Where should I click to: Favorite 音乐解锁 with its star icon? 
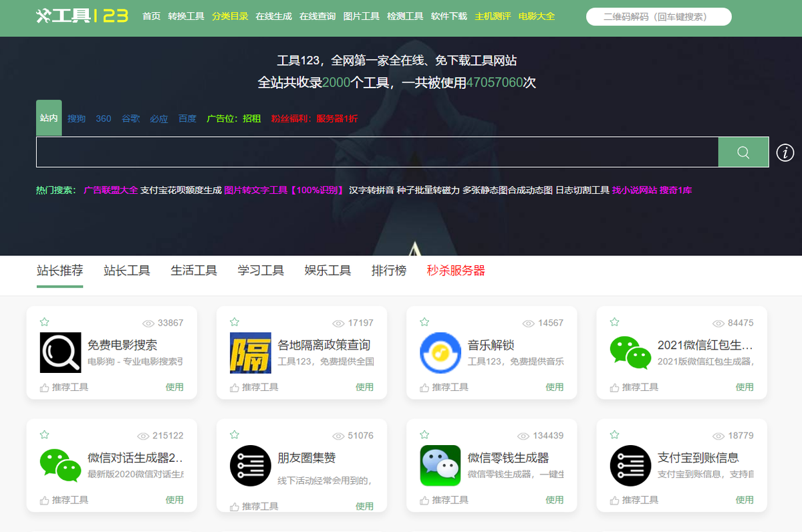tap(424, 322)
